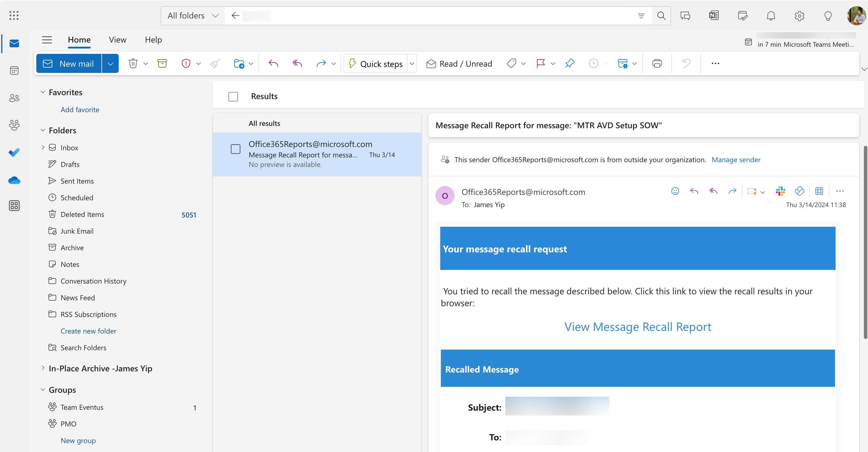Collapse the Favorites section

pos(43,92)
